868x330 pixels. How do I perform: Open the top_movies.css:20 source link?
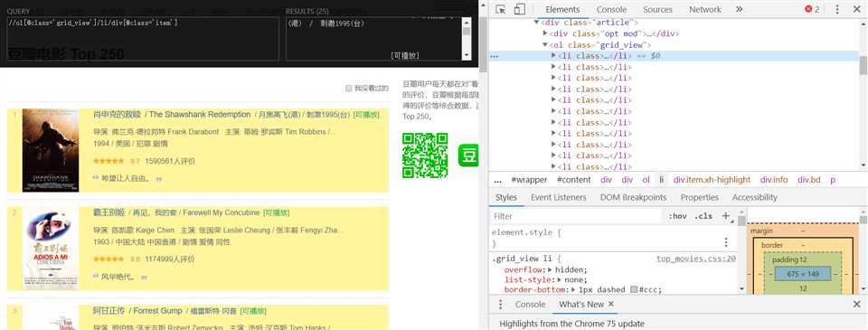(x=696, y=259)
